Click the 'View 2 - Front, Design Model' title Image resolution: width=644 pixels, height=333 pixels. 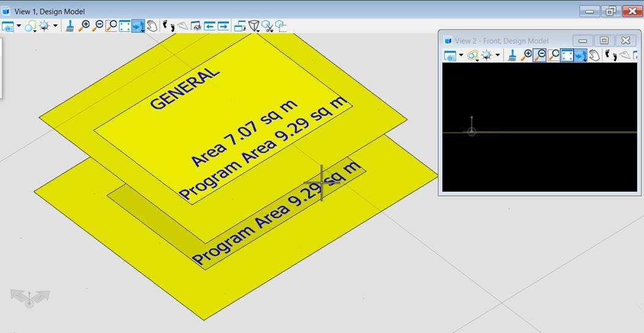[x=502, y=41]
